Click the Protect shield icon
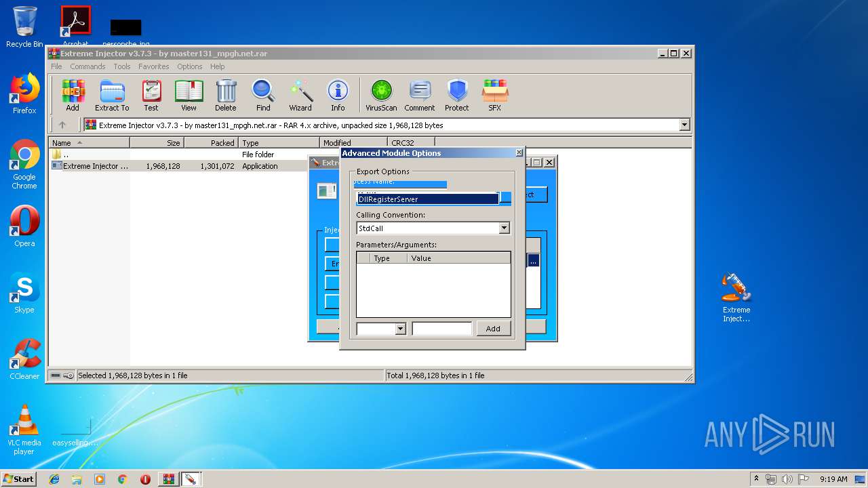The image size is (868, 488). [457, 95]
